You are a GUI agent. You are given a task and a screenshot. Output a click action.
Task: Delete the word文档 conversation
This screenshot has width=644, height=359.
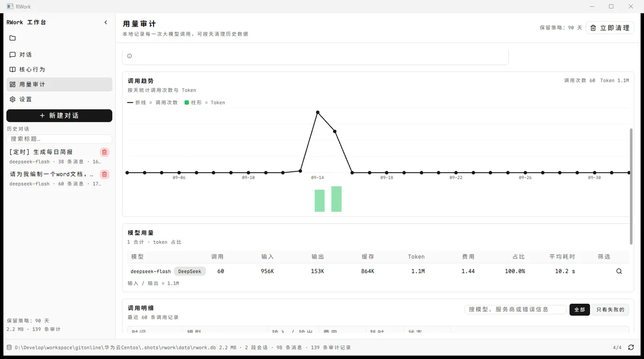(x=104, y=174)
